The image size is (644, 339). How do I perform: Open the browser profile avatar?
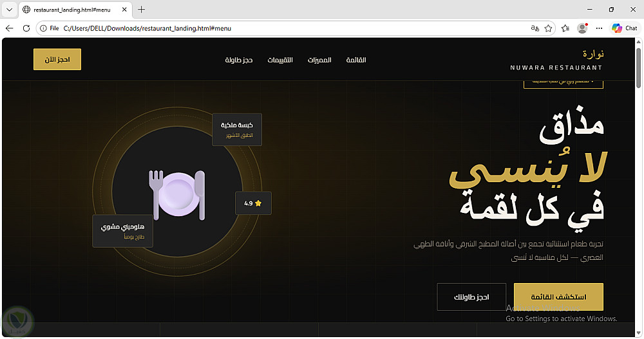click(582, 28)
